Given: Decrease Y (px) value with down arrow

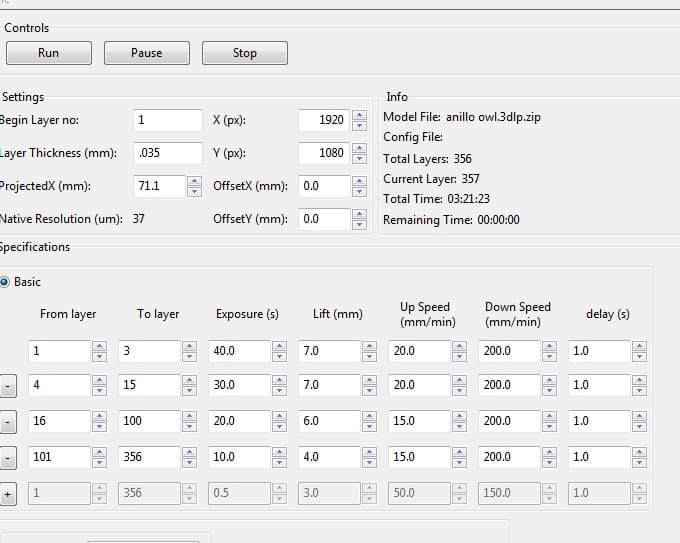Looking at the screenshot, I should (x=358, y=159).
